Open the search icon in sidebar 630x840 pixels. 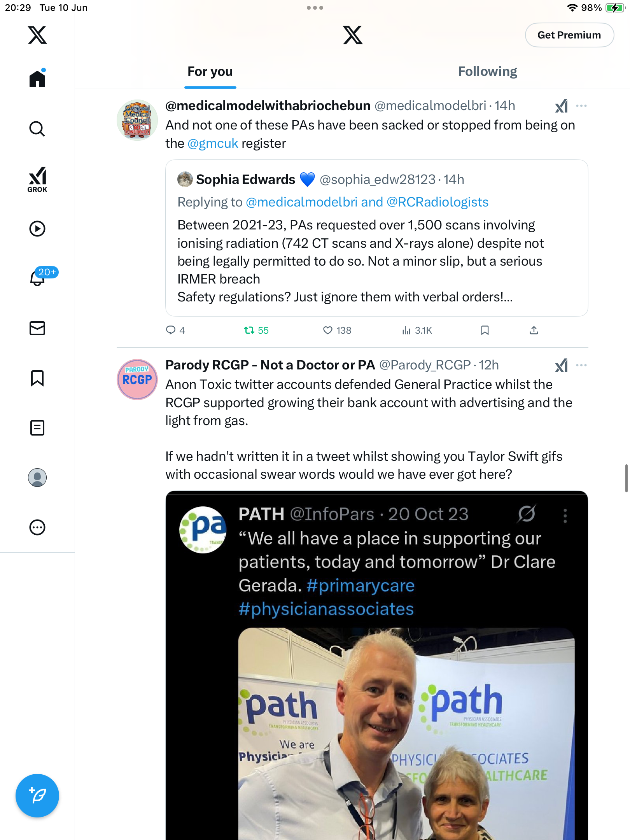pyautogui.click(x=37, y=129)
